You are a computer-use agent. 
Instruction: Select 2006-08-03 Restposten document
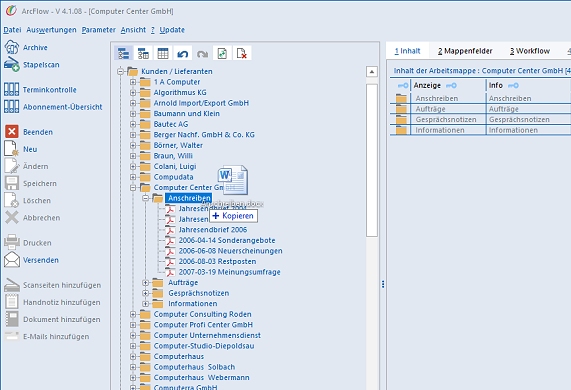pos(217,261)
